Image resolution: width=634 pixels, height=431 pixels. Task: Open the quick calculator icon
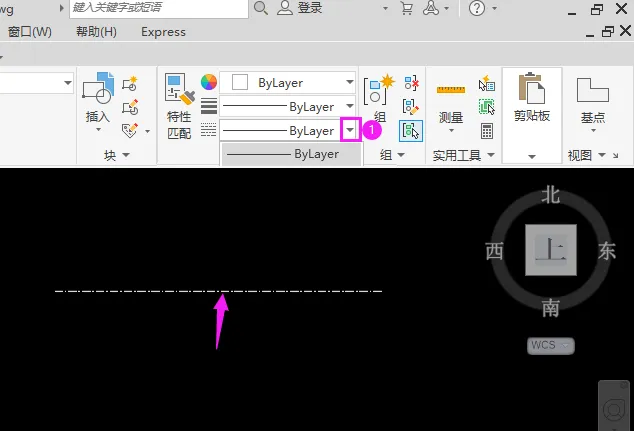click(x=487, y=131)
